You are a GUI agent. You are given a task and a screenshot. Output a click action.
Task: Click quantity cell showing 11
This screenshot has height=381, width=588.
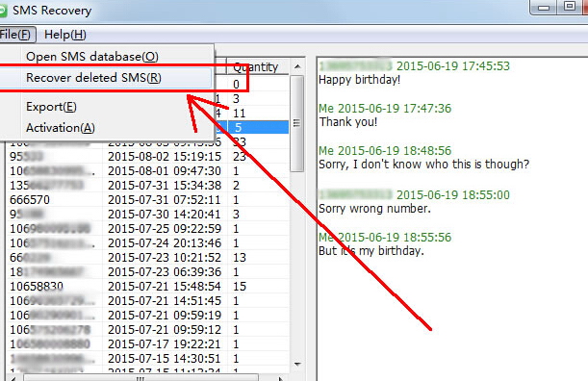(x=240, y=114)
